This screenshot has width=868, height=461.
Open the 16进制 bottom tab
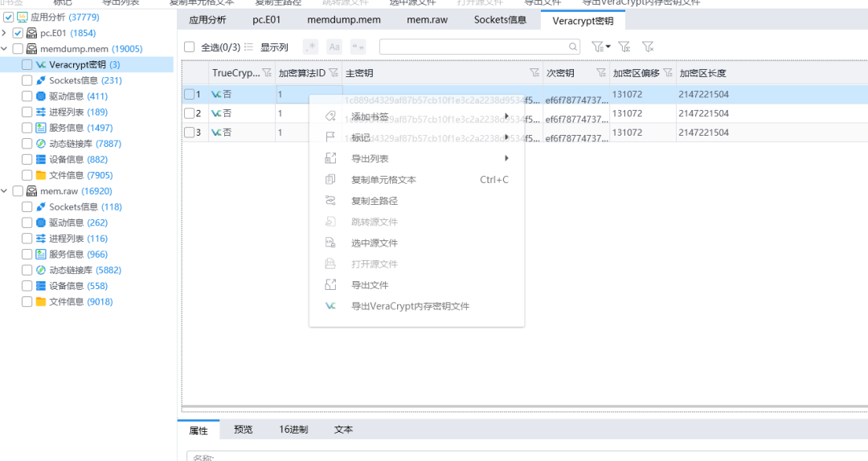293,430
